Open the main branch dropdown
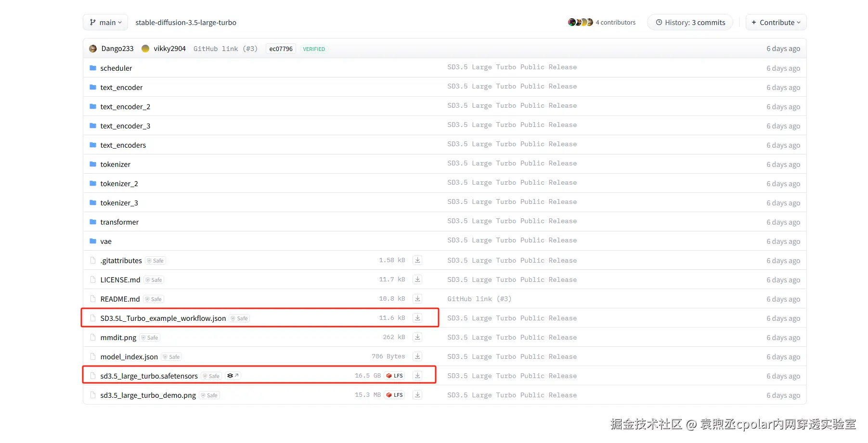The width and height of the screenshot is (868, 443). click(x=105, y=22)
